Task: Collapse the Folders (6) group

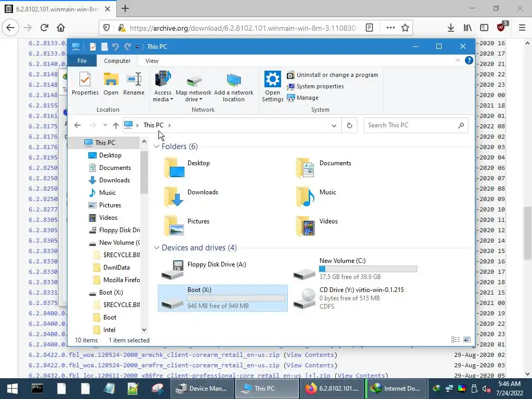Action: (156, 146)
